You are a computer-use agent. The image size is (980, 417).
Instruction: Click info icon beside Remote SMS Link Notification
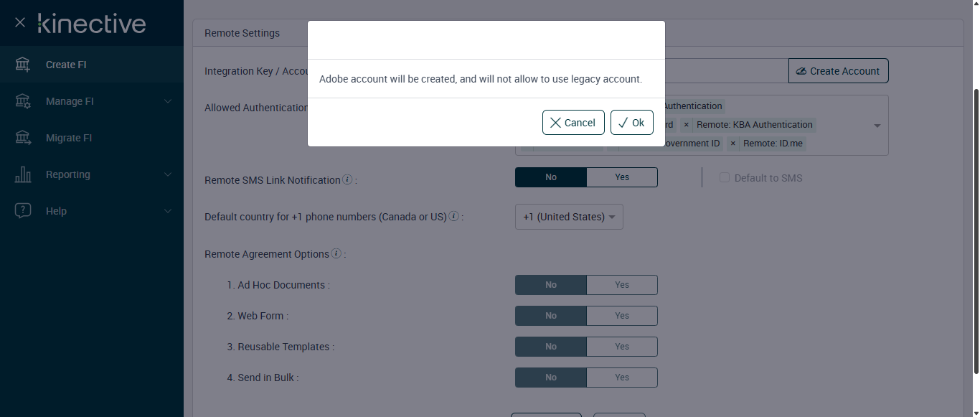pyautogui.click(x=347, y=179)
